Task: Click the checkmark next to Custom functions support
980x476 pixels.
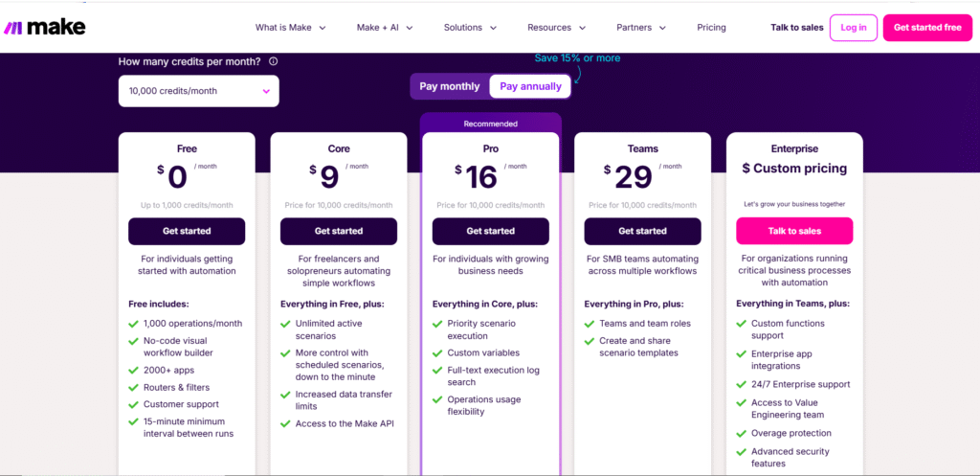Action: point(741,324)
